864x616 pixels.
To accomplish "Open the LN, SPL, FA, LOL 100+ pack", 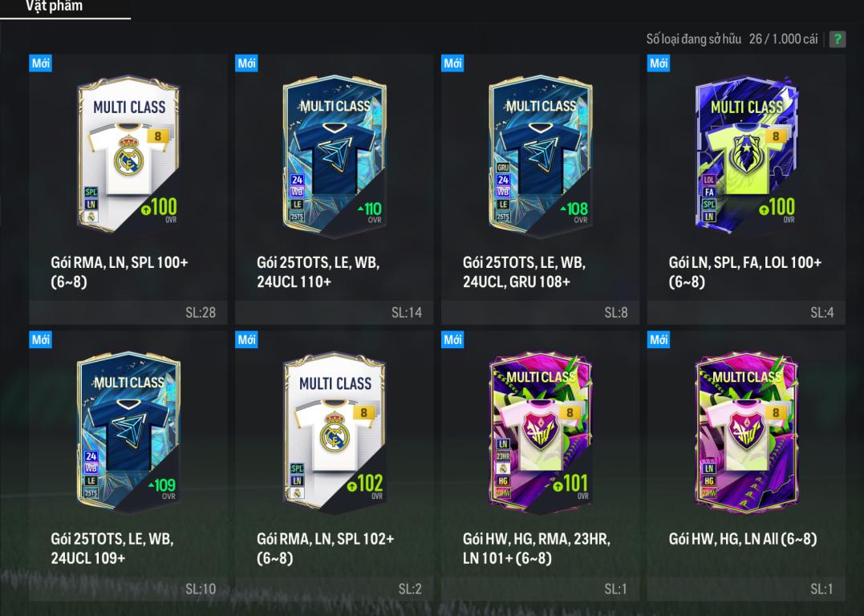I will (x=746, y=189).
